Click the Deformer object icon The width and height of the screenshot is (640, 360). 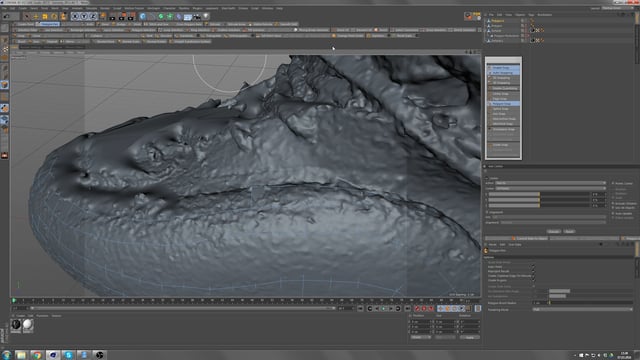pyautogui.click(x=179, y=16)
